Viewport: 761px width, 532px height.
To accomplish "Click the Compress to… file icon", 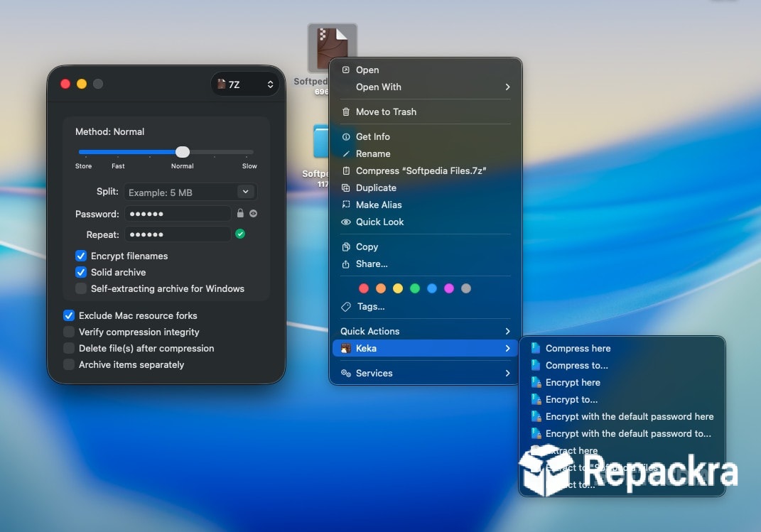I will [x=535, y=364].
